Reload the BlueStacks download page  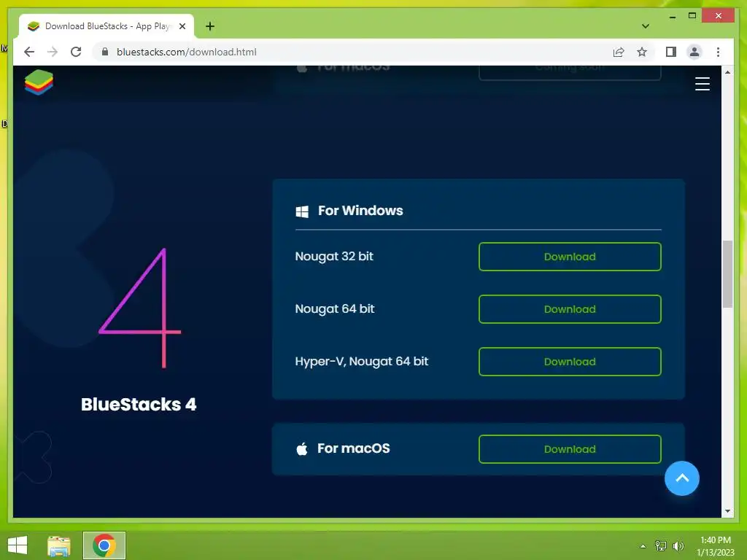76,52
